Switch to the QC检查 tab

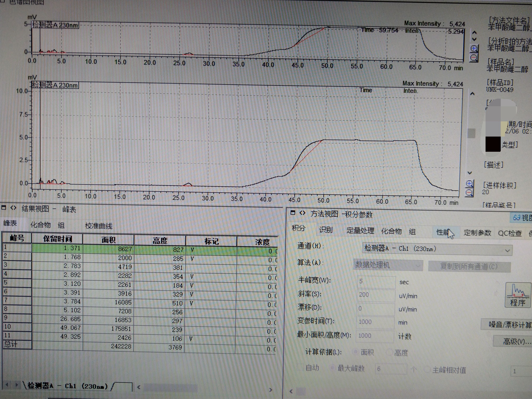[510, 233]
